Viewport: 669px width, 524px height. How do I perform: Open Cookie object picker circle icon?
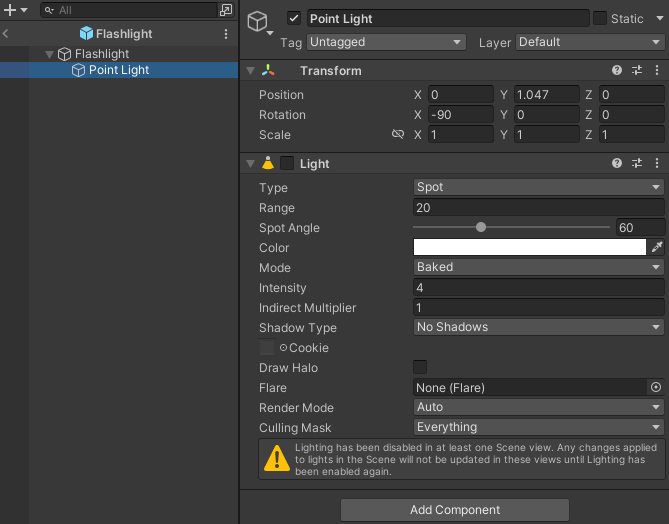283,348
